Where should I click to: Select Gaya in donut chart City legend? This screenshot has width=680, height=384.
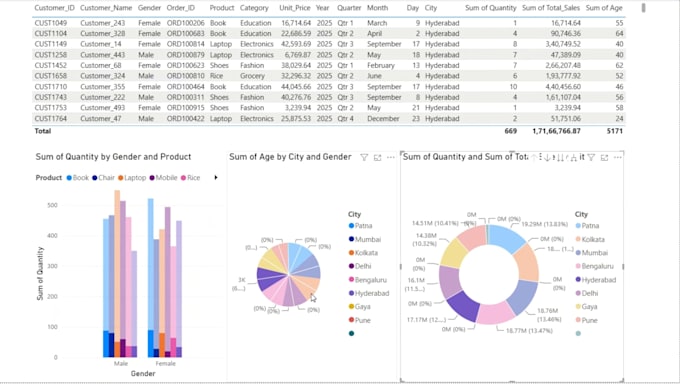click(x=586, y=307)
